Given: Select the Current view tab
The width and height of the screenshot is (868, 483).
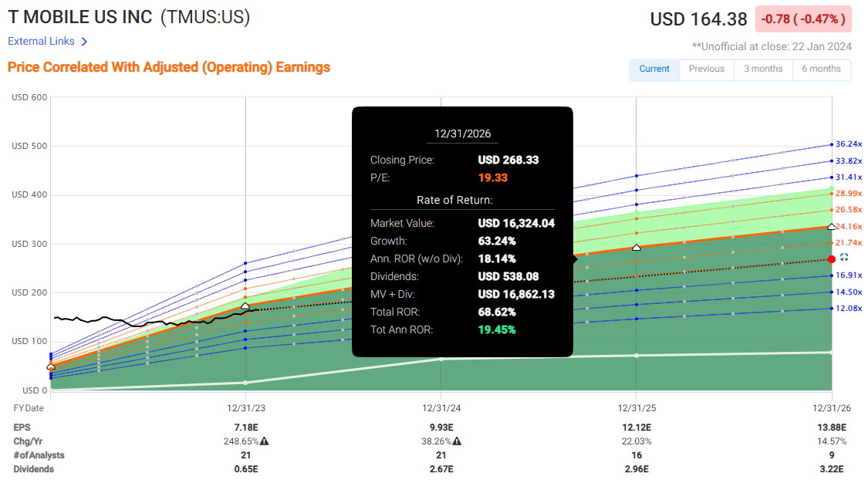Looking at the screenshot, I should (654, 69).
